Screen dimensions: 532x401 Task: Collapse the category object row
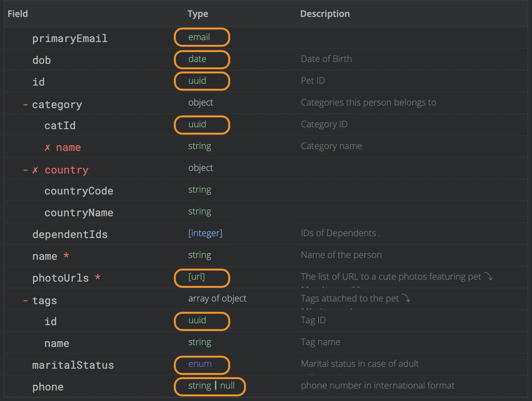26,105
